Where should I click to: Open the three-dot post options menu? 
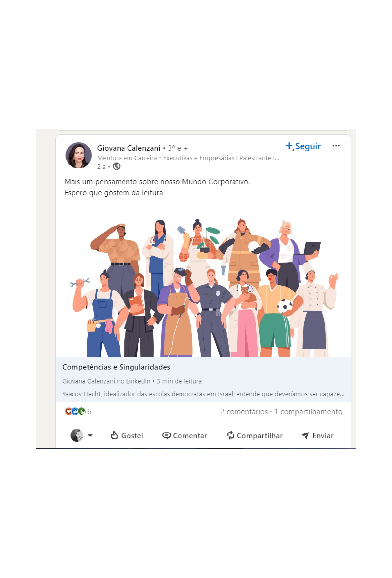coord(336,146)
